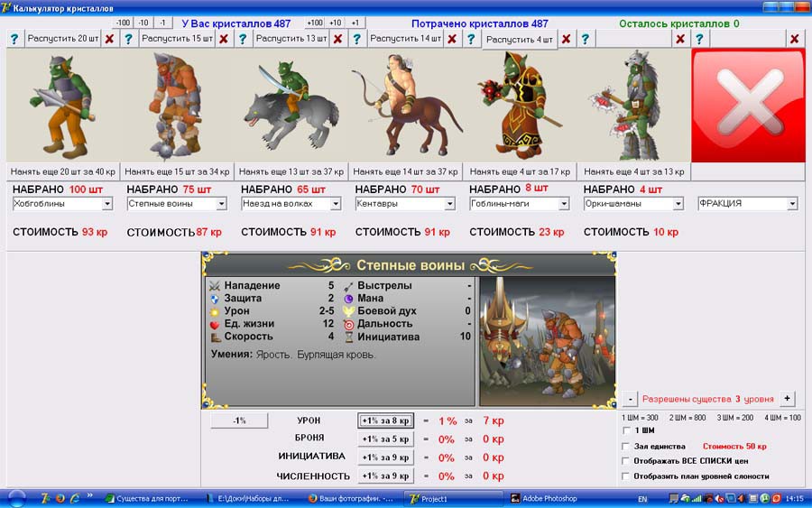Decrease bonus with '-1%' button
Screen dimensions: 812x508
239,420
